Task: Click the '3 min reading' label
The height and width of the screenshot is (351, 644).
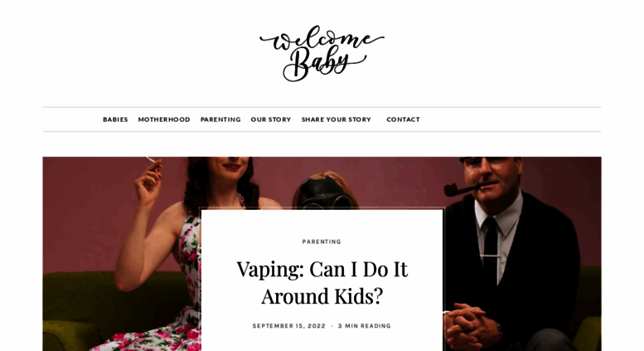Action: point(365,326)
